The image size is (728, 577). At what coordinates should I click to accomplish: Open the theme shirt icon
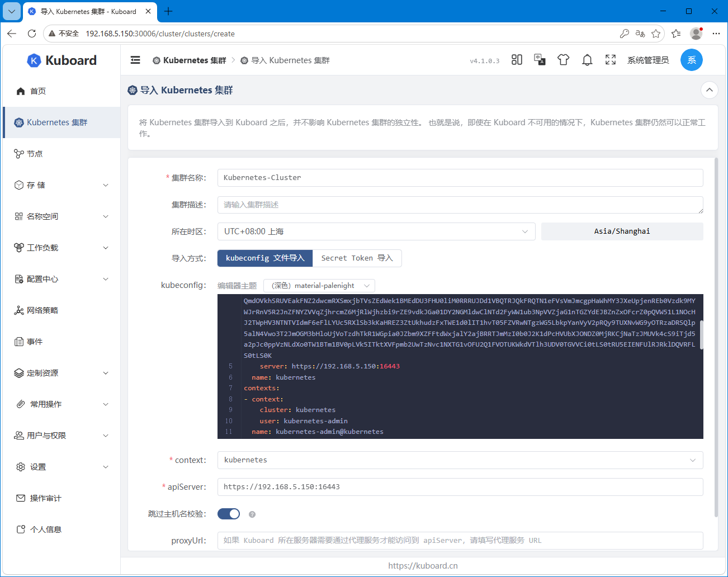click(563, 60)
